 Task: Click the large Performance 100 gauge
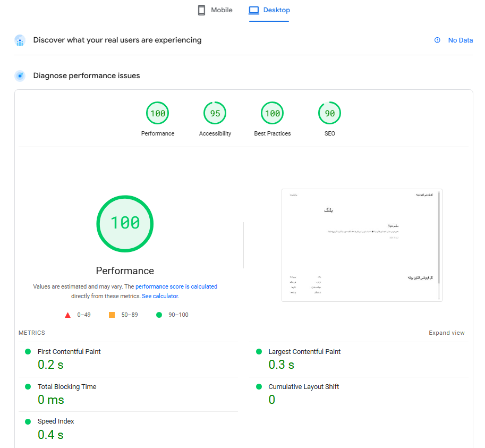coord(125,224)
